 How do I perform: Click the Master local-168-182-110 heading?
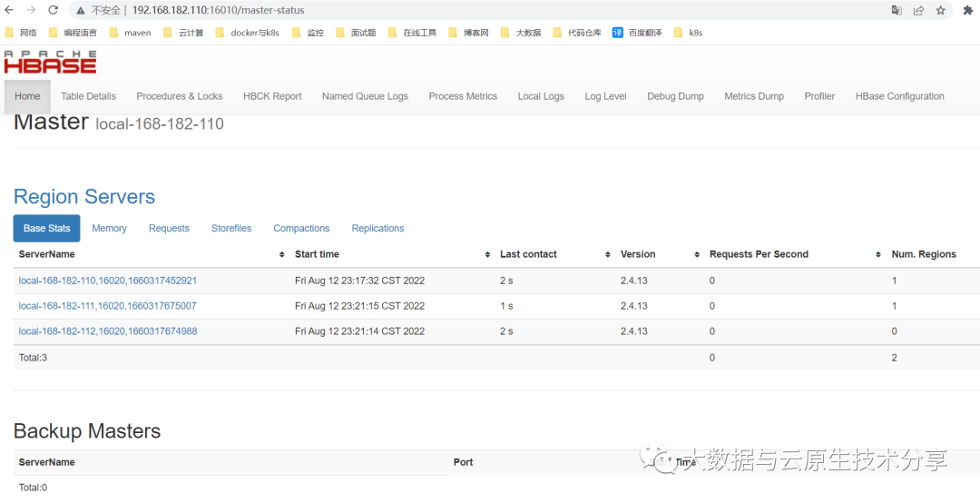pyautogui.click(x=119, y=122)
